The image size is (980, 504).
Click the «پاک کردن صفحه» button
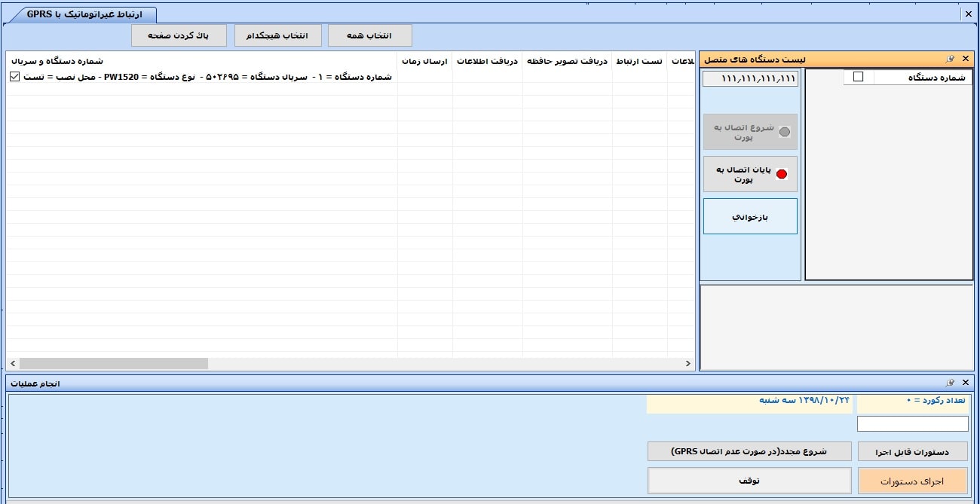coord(178,35)
